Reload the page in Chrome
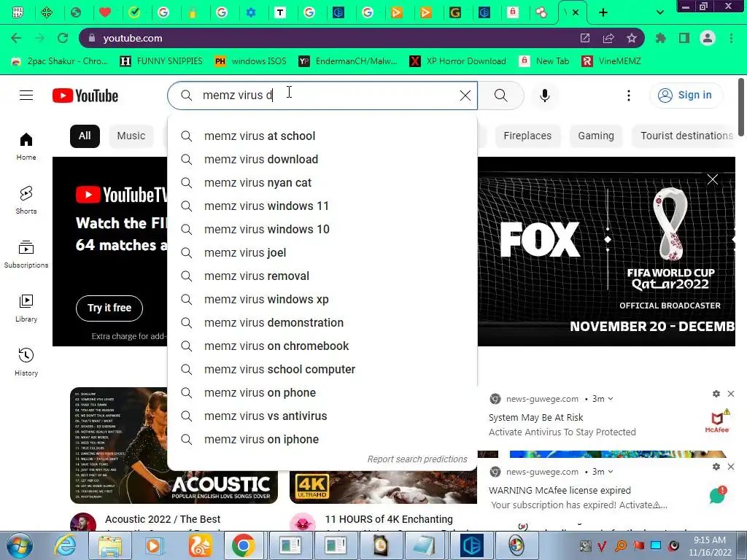The width and height of the screenshot is (747, 560). 63,38
